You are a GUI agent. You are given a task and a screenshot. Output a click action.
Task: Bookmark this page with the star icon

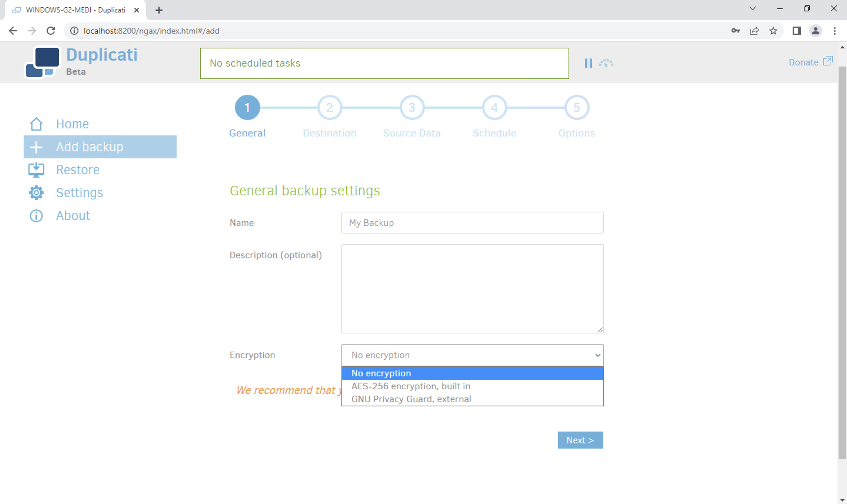click(x=773, y=31)
